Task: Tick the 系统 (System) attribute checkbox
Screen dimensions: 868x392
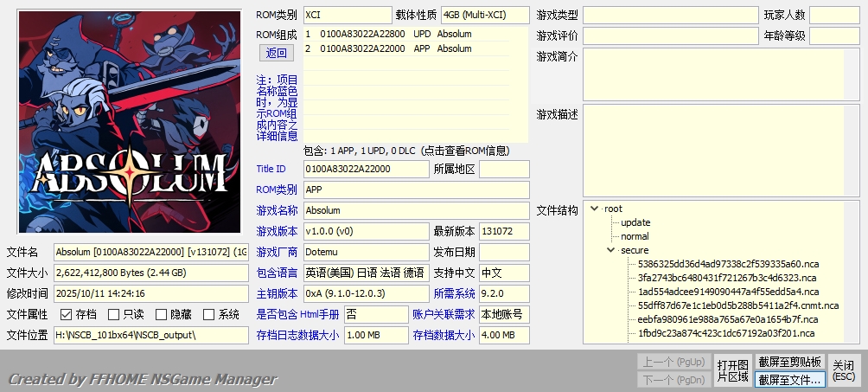Action: point(208,314)
